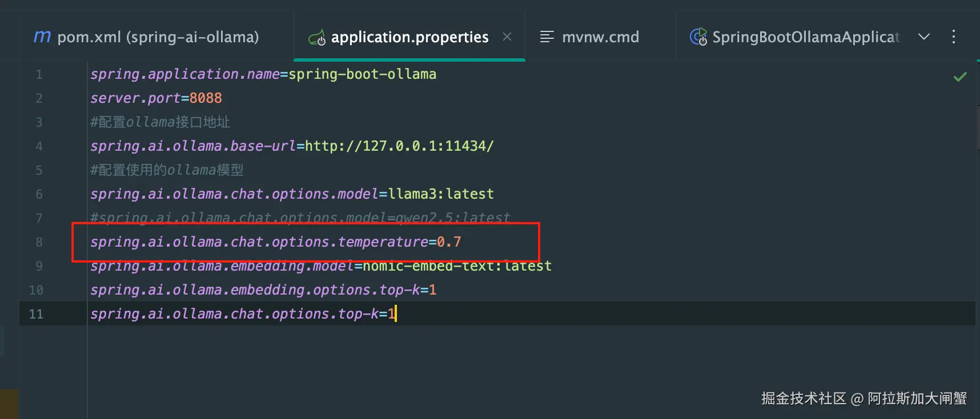Select the application.properties tab label
Viewport: 980px width, 419px height.
click(409, 37)
